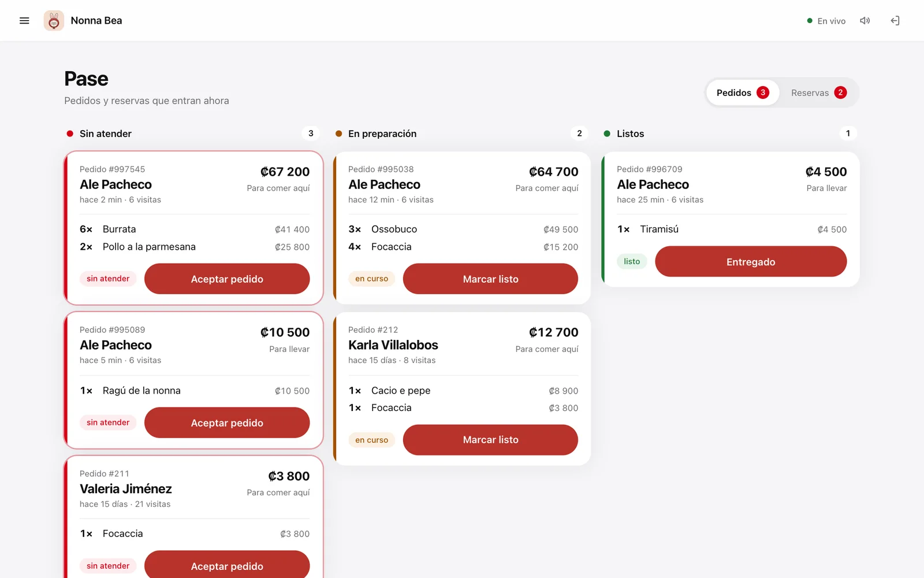Image resolution: width=924 pixels, height=578 pixels.
Task: Click the Listos count badge
Action: [x=848, y=134]
